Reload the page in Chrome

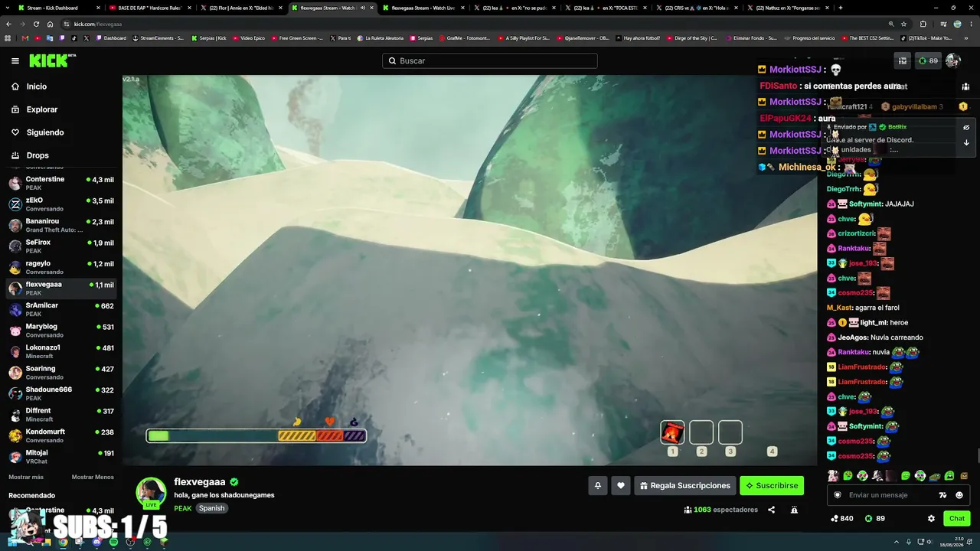(36, 24)
